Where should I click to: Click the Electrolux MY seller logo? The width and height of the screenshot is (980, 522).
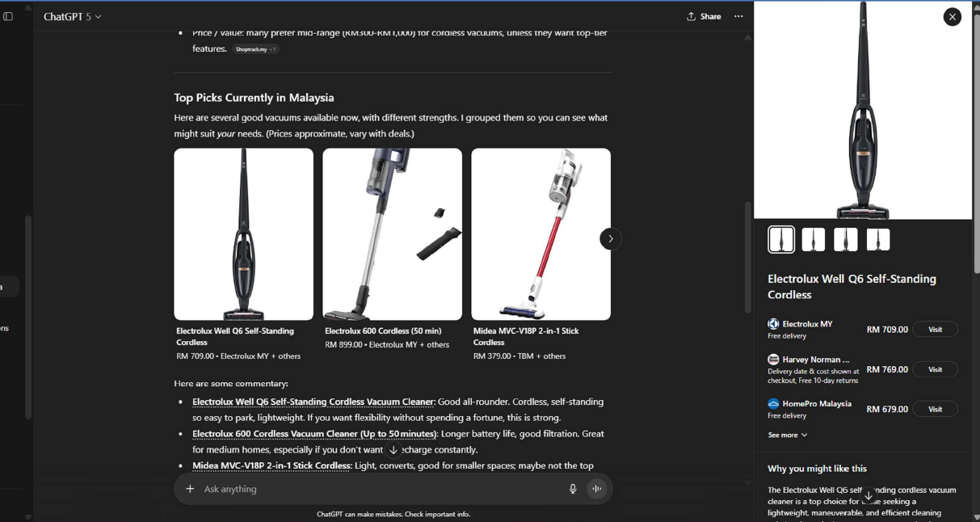click(x=773, y=324)
